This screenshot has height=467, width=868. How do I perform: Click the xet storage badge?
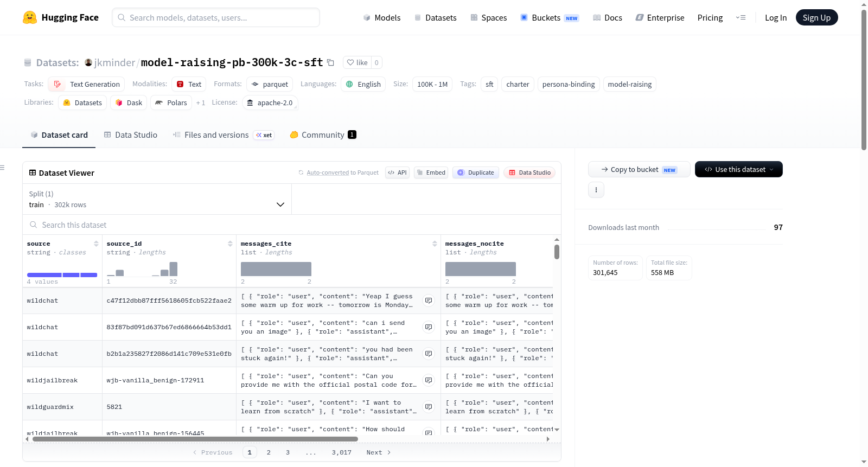click(264, 135)
